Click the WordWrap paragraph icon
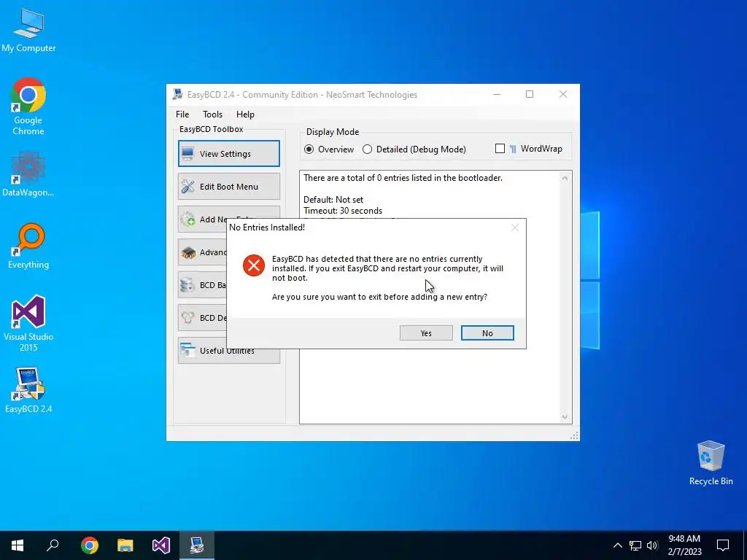The image size is (747, 560). coord(513,149)
